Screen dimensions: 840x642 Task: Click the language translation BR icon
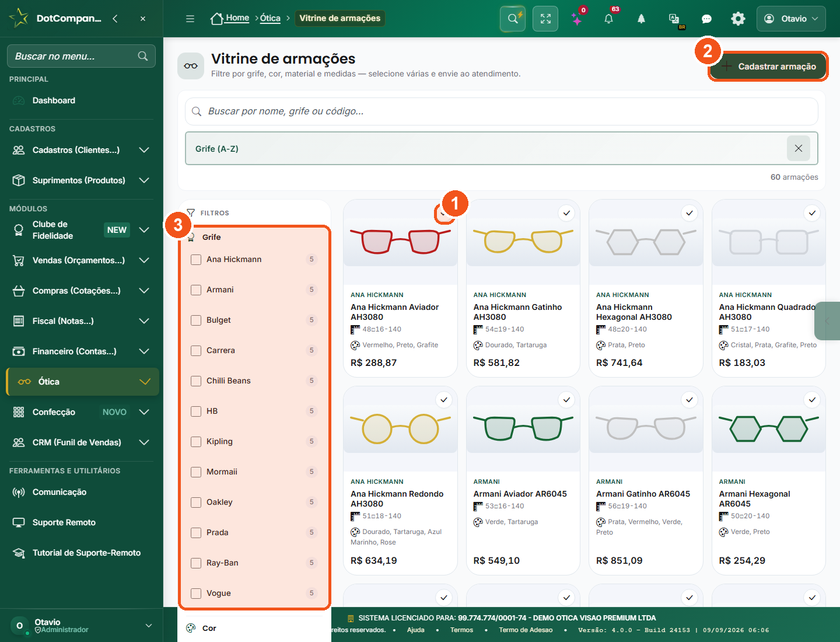click(674, 19)
